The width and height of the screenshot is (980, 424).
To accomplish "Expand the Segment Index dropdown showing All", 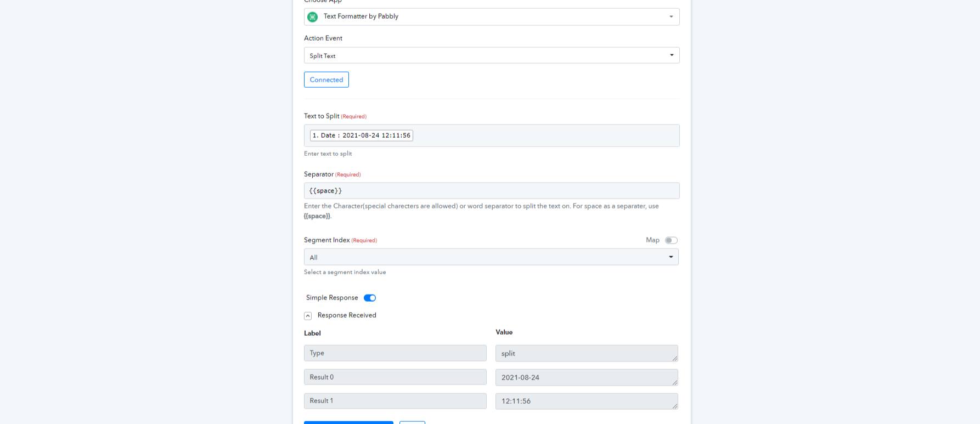I will [491, 257].
